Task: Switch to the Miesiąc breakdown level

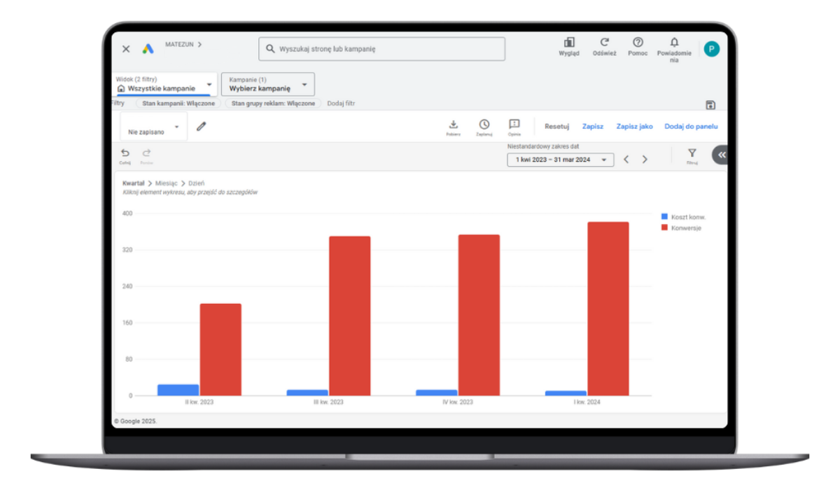Action: (x=167, y=183)
